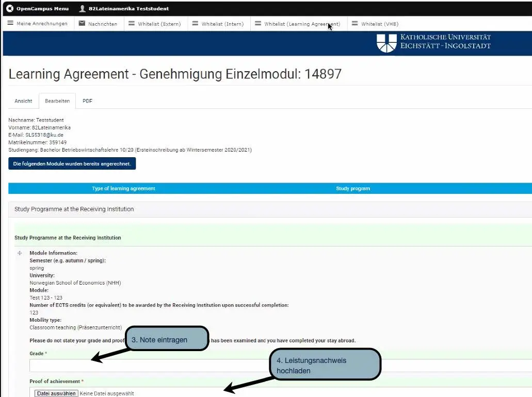Switch to the PDF tab

(87, 101)
